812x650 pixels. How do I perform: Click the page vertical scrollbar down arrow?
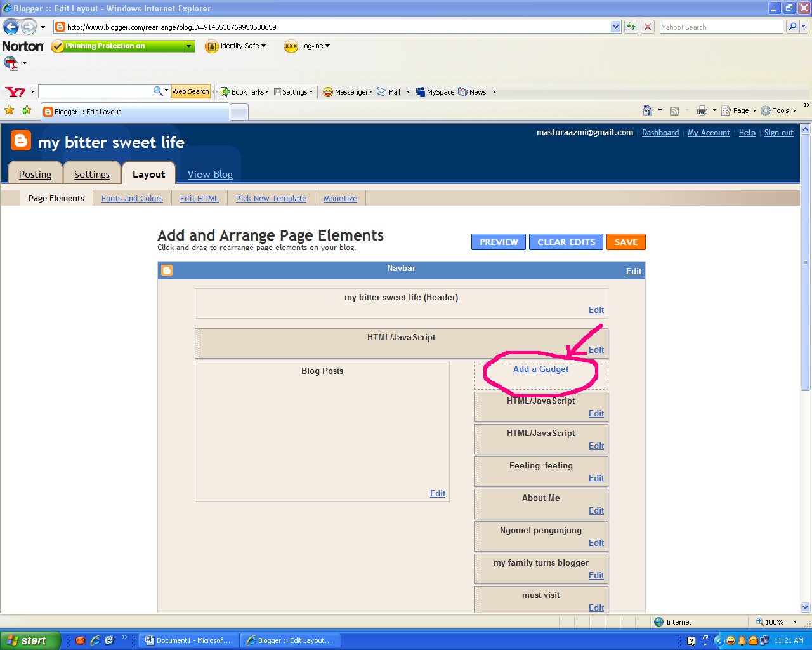point(806,607)
